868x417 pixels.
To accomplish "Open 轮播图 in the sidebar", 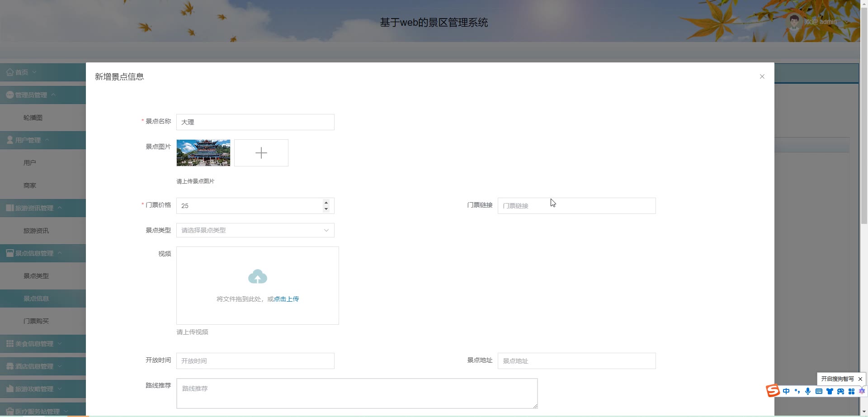I will pyautogui.click(x=43, y=118).
